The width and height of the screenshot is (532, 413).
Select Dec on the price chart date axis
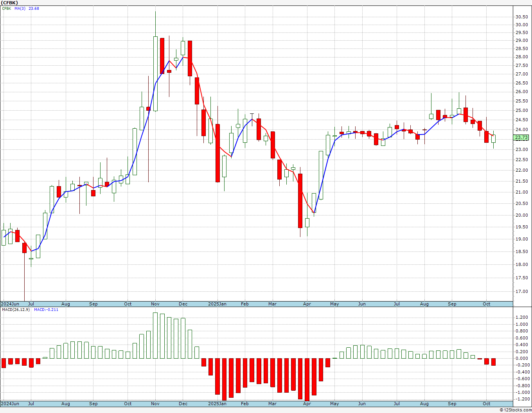[183, 304]
